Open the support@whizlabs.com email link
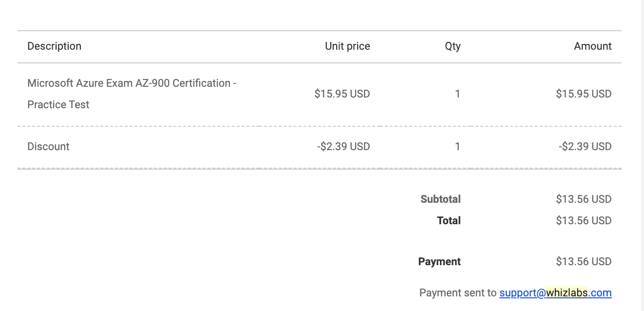Screen dimensions: 644x311 tap(555, 293)
